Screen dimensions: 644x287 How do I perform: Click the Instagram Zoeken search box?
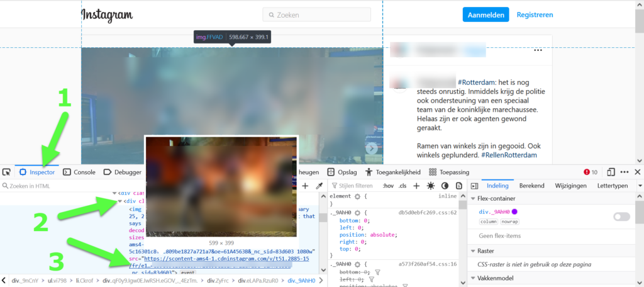[317, 15]
